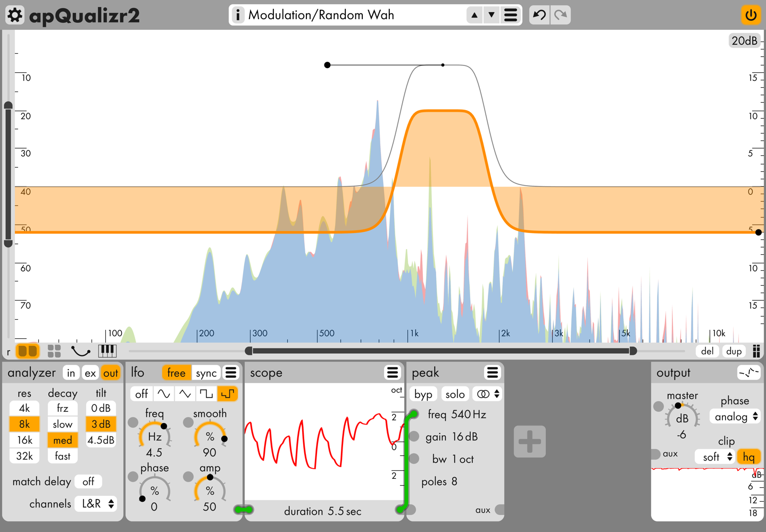The image size is (766, 532).
Task: Freeze analyzer with frz decay
Action: [x=63, y=408]
